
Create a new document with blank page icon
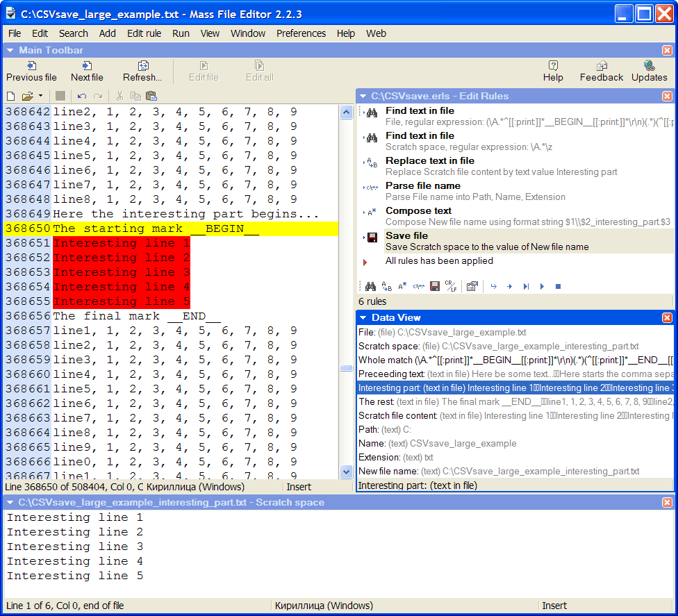coord(11,96)
